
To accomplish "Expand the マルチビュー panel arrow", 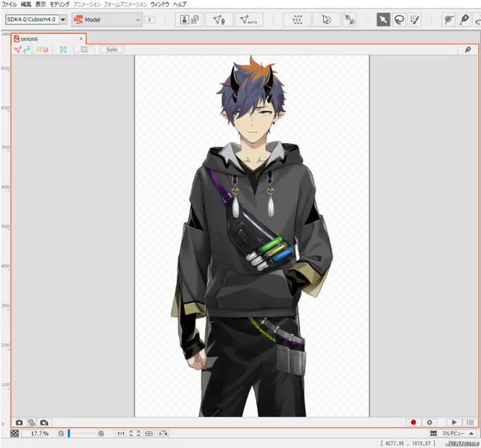I will (x=471, y=433).
